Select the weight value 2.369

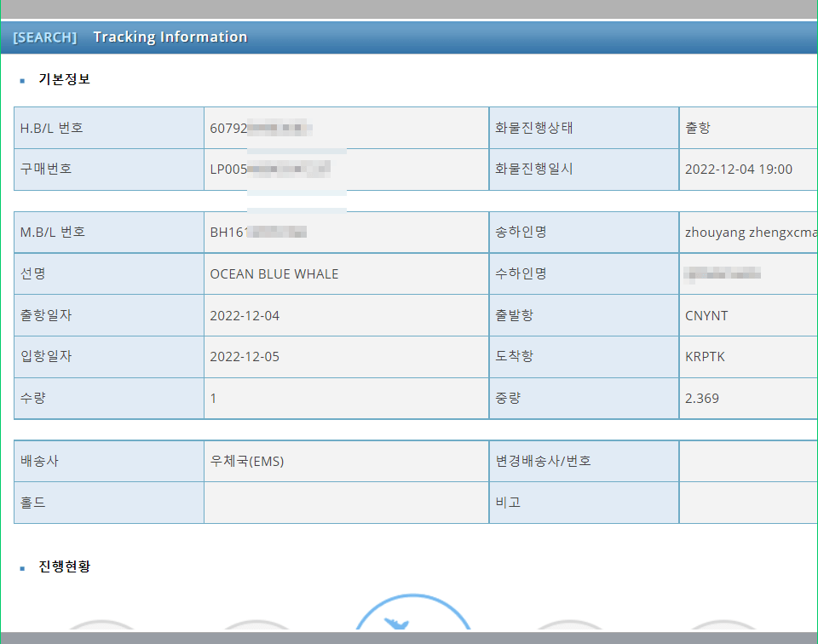(x=701, y=399)
